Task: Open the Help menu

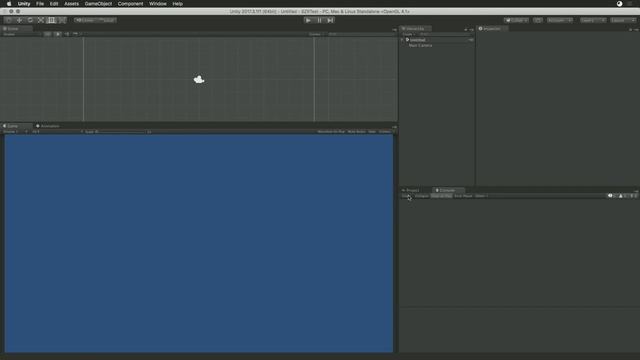Action: tap(178, 4)
